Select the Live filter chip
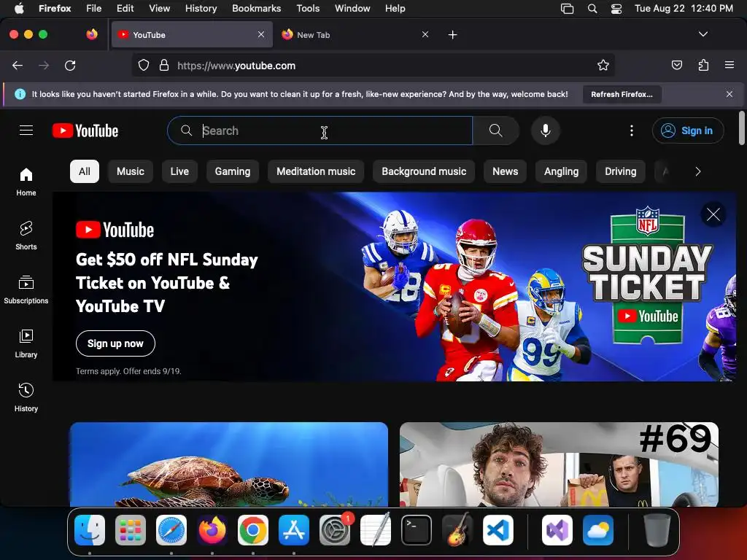 pyautogui.click(x=179, y=171)
